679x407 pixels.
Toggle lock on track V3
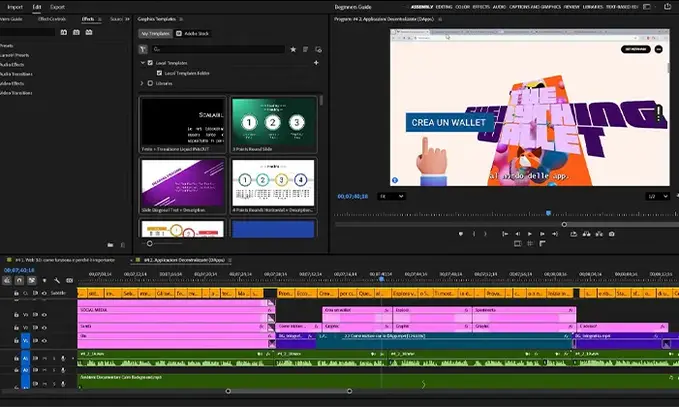[x=16, y=315]
